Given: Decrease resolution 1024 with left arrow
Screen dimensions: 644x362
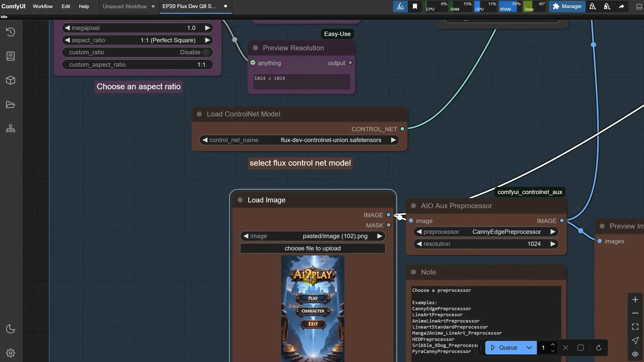Looking at the screenshot, I should pos(419,244).
